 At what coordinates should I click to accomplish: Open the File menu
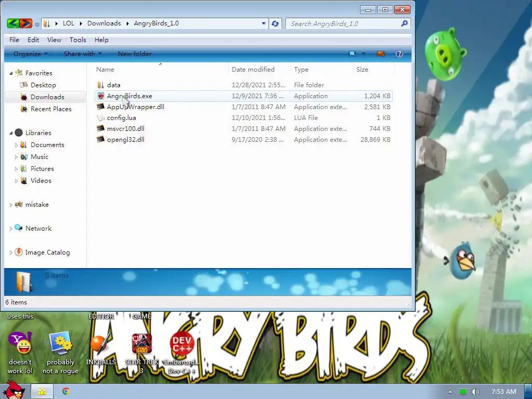click(14, 39)
